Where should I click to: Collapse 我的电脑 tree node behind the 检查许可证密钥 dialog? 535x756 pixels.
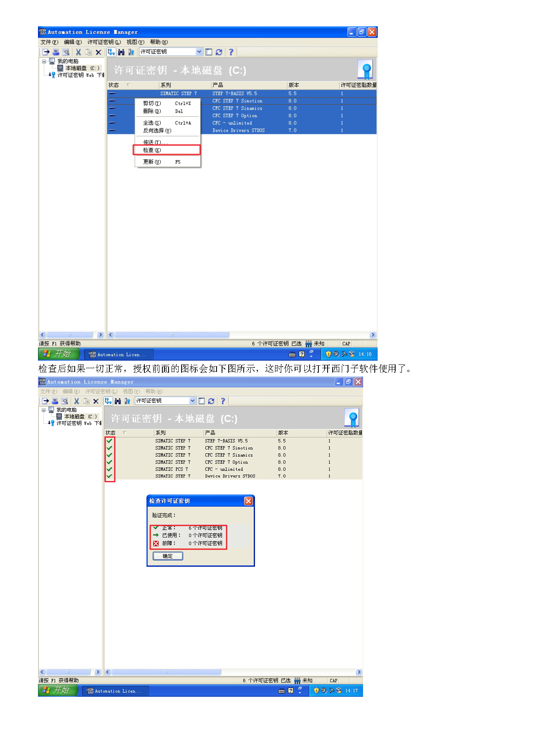pos(43,410)
